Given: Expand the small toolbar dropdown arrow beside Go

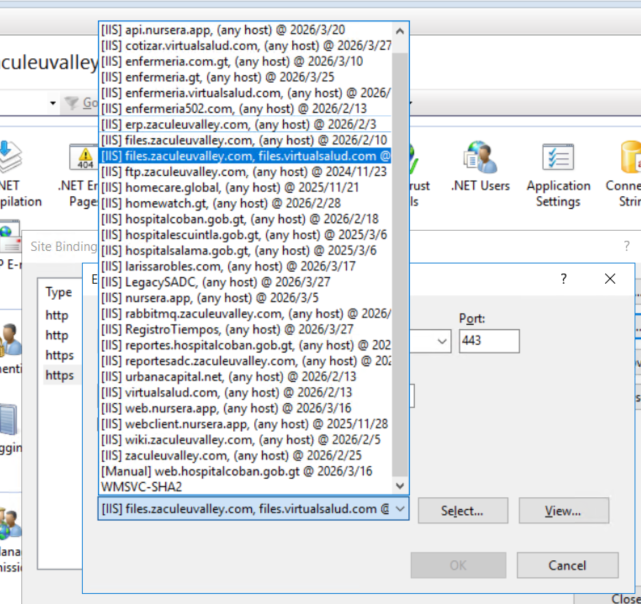Looking at the screenshot, I should [x=52, y=103].
